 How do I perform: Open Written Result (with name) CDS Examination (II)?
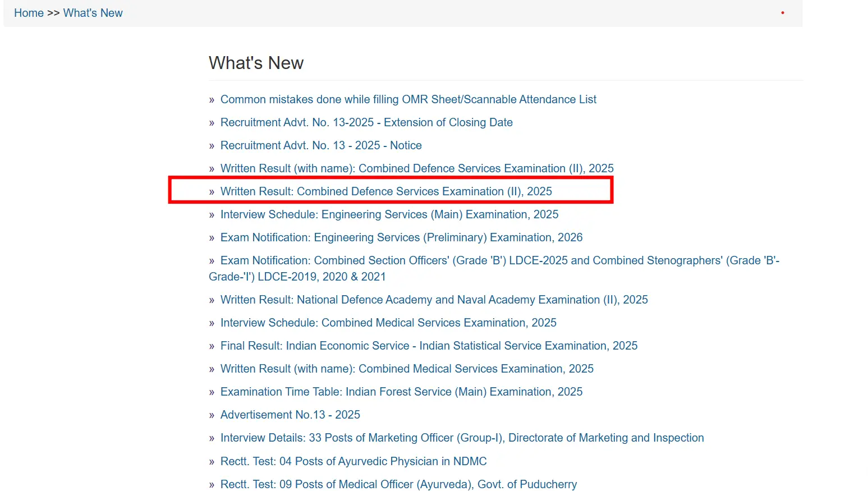click(x=416, y=168)
